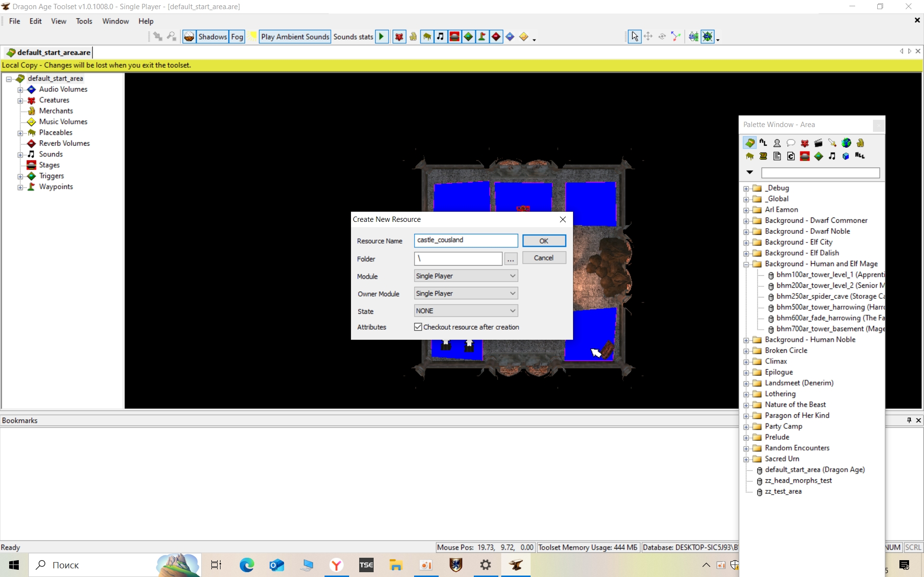Toggle waypoints visibility flag in toolbar
924x577 pixels.
[x=482, y=37]
